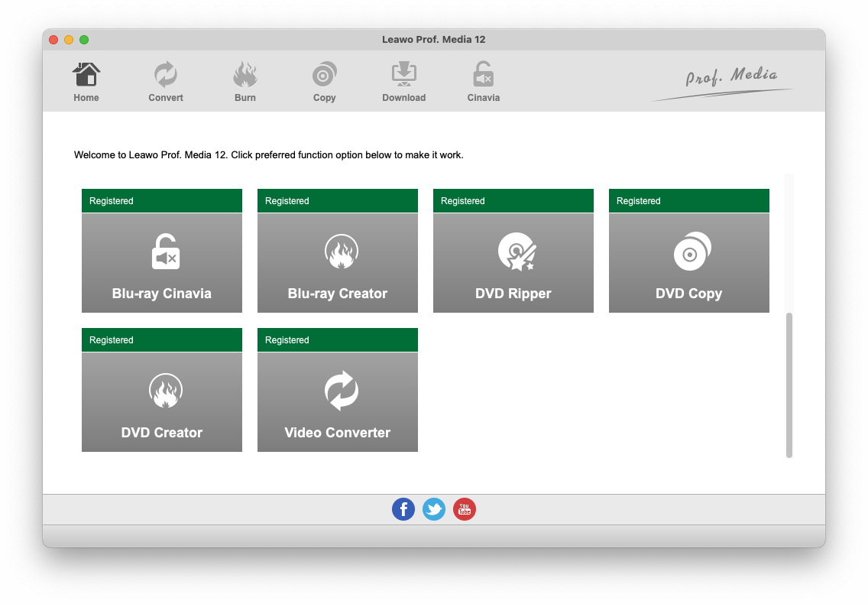868x604 pixels.
Task: Open the Video Converter module tile
Action: coord(338,401)
